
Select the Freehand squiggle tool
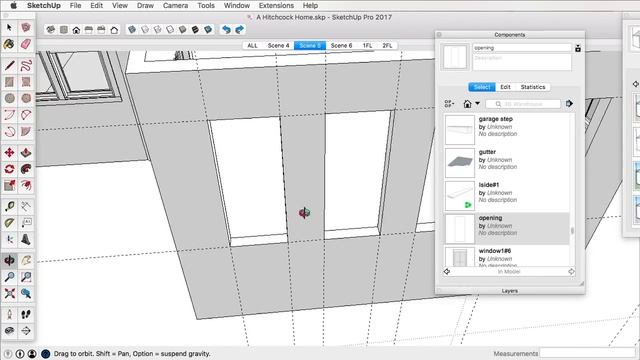tap(26, 65)
